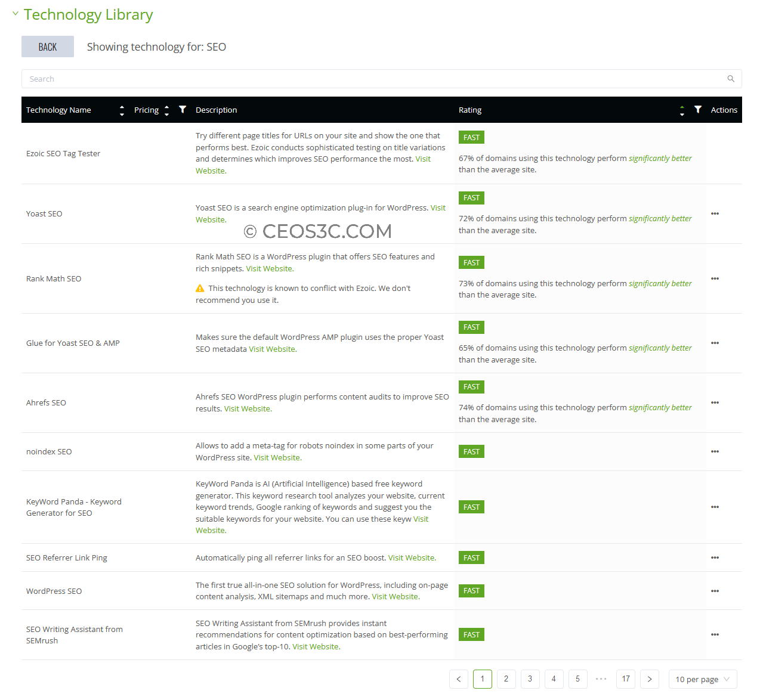Click the Technology Library heading
Viewport: 760px width, 700px height.
coord(88,14)
